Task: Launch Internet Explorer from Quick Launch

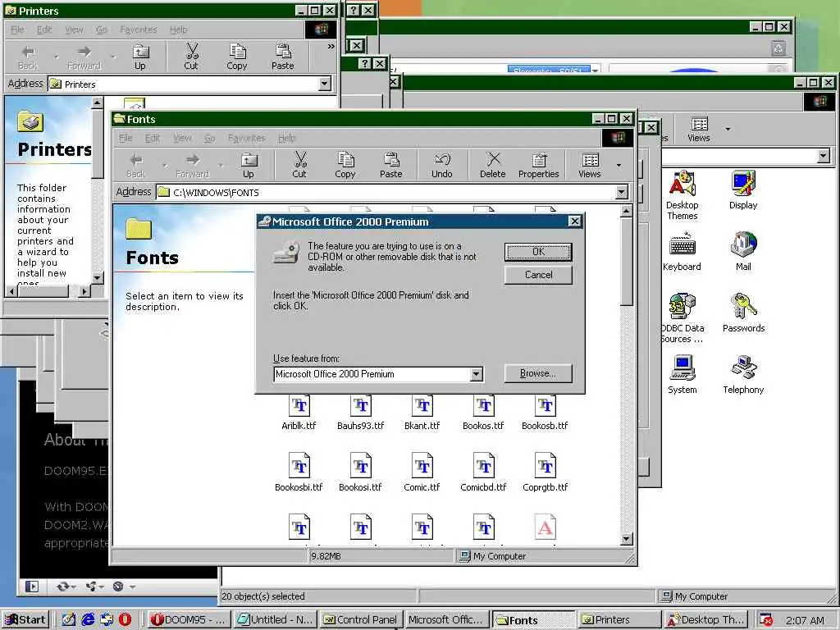Action: (88, 620)
